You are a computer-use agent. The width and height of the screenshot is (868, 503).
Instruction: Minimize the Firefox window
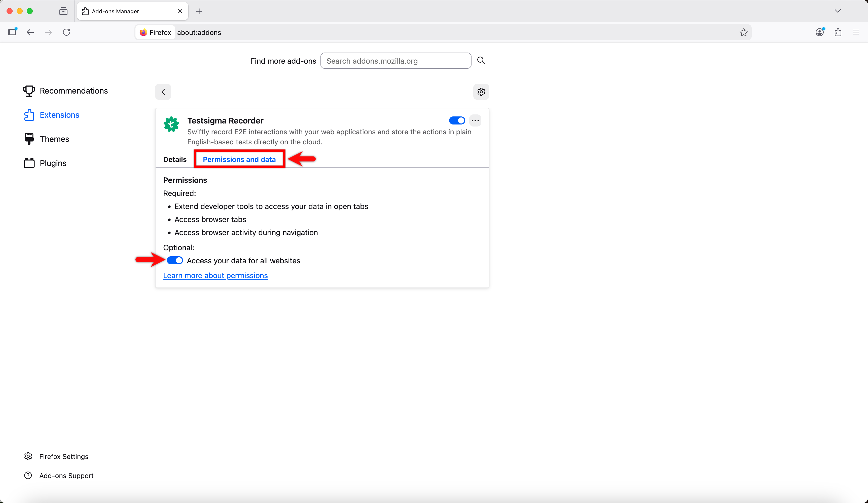point(20,11)
